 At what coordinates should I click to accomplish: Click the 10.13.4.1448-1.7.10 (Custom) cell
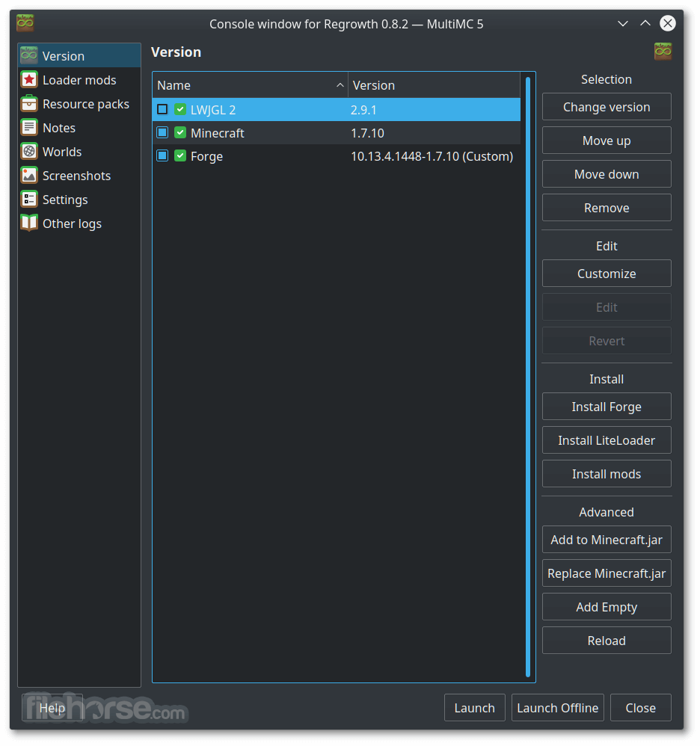click(432, 156)
